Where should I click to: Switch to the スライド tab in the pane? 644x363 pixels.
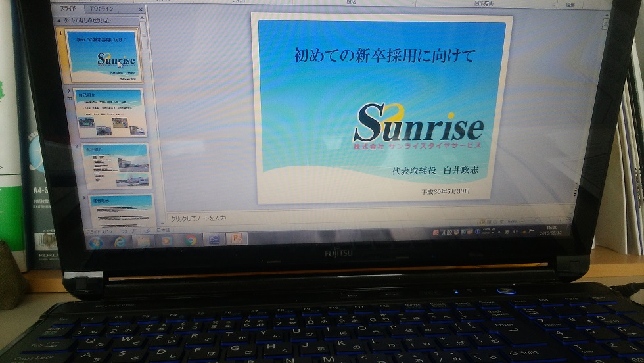click(x=68, y=9)
